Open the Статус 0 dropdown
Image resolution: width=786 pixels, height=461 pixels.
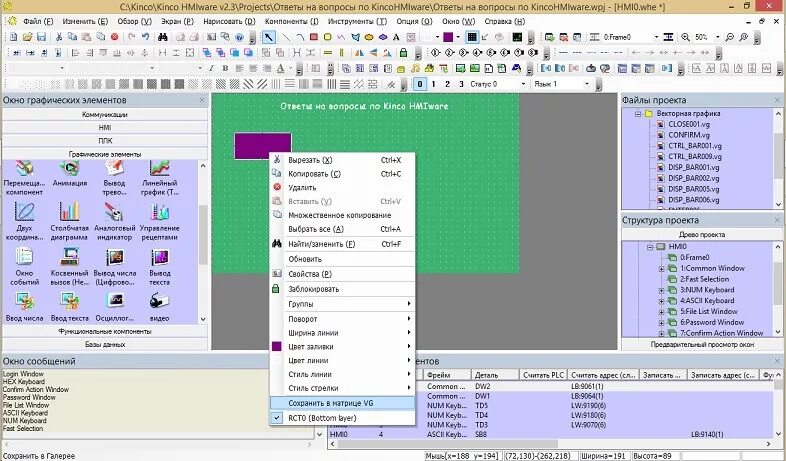pos(523,84)
